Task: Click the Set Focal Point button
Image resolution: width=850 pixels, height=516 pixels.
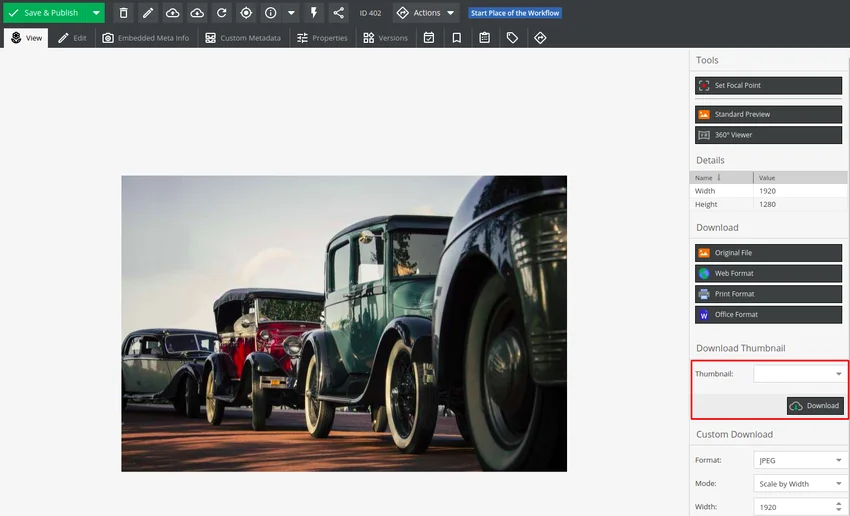Action: pyautogui.click(x=768, y=86)
